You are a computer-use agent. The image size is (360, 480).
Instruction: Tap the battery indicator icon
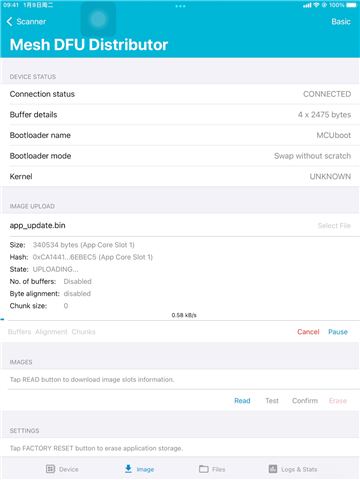tap(351, 5)
